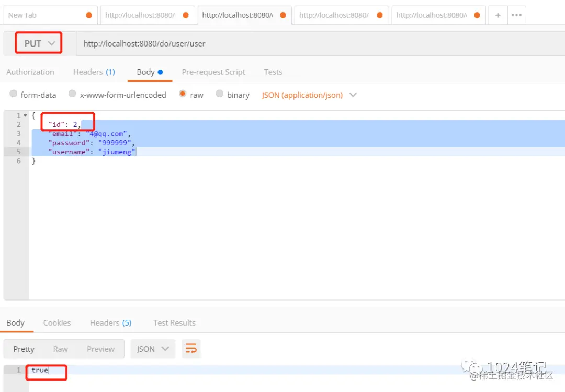Add a new request tab with plus icon
This screenshot has height=392, width=565.
click(498, 15)
